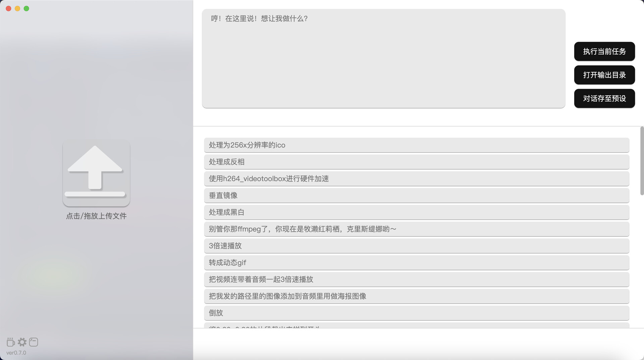Image resolution: width=644 pixels, height=360 pixels.
Task: Click the steaming coffee cup icon
Action: tap(10, 342)
